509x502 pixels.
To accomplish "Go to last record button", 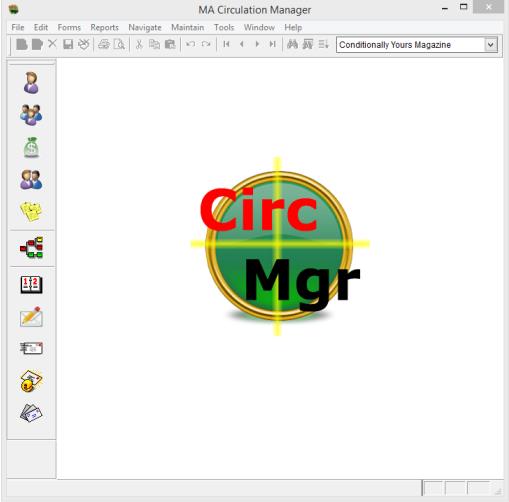I will pyautogui.click(x=273, y=44).
